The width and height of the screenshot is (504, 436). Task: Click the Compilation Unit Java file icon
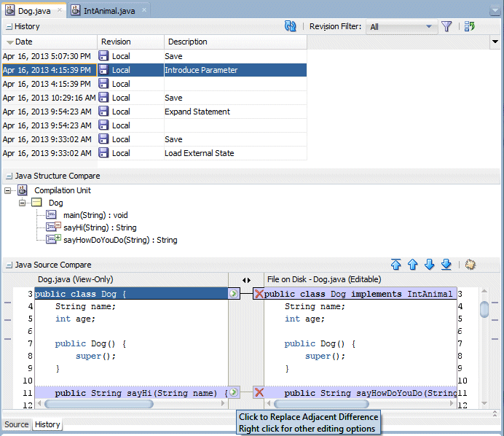tap(23, 190)
